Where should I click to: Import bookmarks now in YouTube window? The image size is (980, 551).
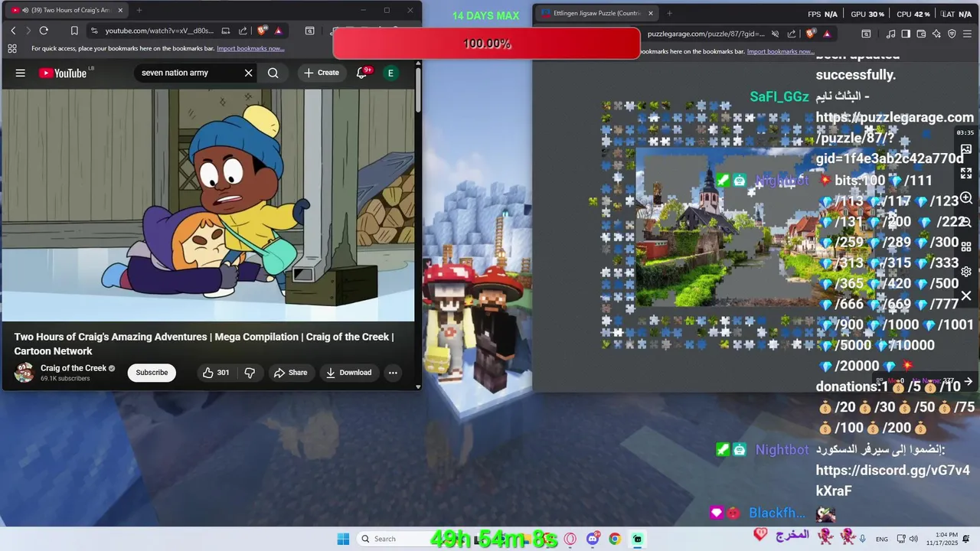pyautogui.click(x=250, y=48)
